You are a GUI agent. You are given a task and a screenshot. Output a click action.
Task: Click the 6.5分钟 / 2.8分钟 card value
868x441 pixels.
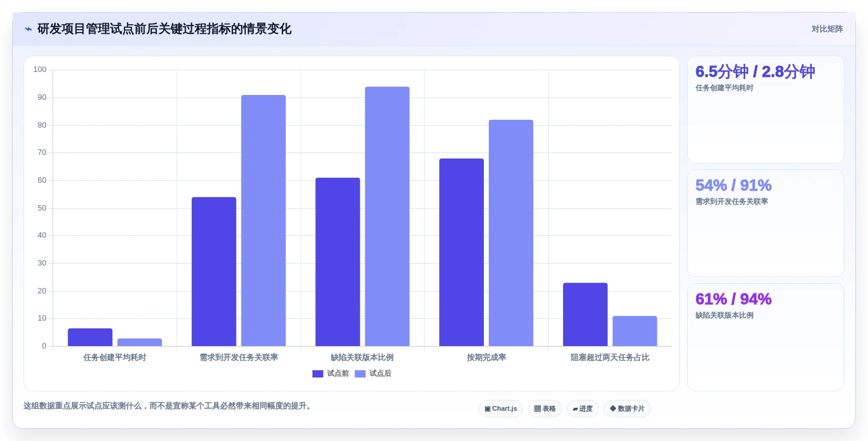[755, 72]
